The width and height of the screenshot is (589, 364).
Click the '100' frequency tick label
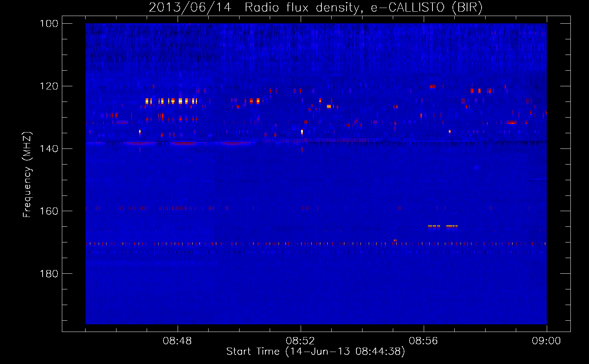[x=49, y=24]
